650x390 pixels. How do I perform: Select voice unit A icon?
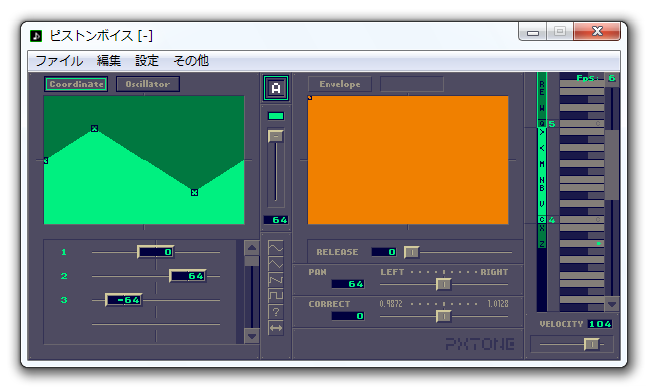[276, 88]
